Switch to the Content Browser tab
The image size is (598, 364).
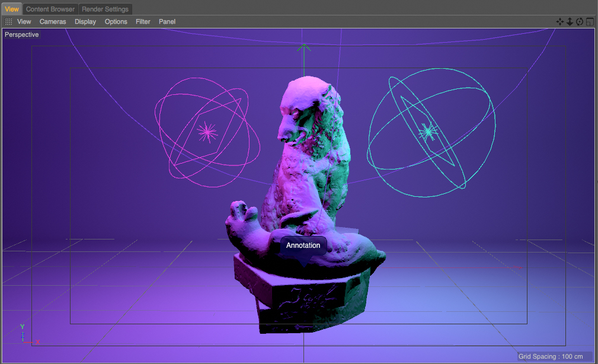point(50,9)
